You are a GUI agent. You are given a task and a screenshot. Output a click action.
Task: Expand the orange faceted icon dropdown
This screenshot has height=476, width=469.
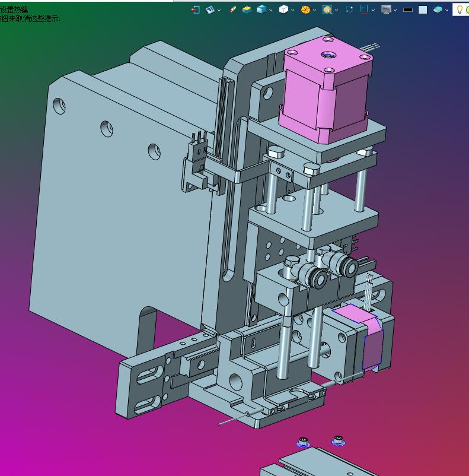click(x=315, y=10)
